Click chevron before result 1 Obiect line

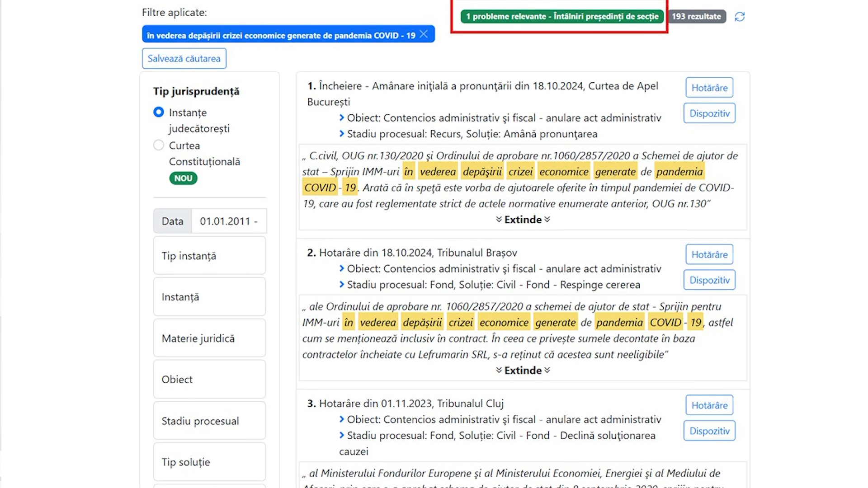tap(342, 118)
